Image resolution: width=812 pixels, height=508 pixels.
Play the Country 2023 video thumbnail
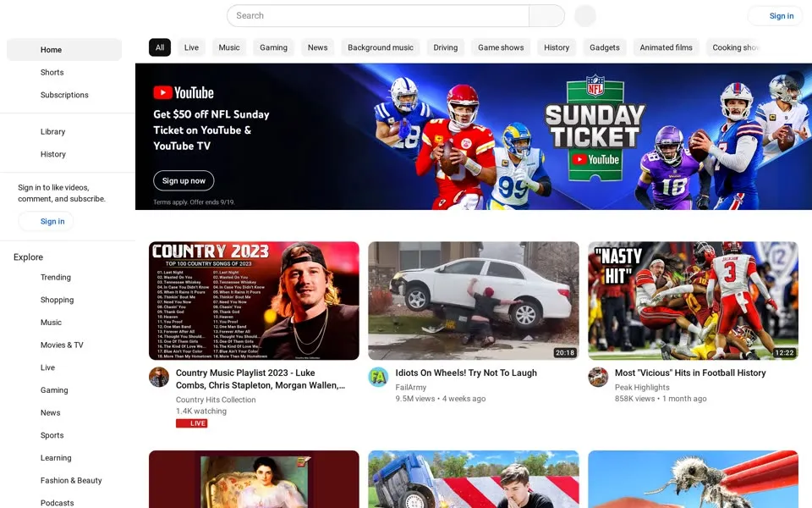coord(254,301)
